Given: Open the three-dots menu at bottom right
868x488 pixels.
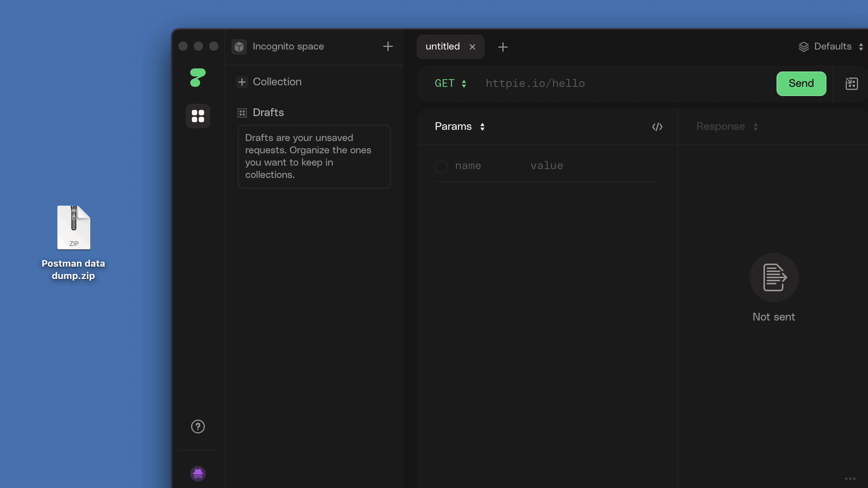Looking at the screenshot, I should point(850,479).
